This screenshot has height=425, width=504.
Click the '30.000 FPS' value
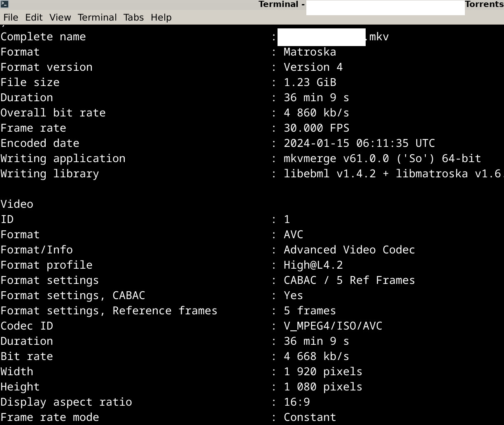click(x=317, y=128)
